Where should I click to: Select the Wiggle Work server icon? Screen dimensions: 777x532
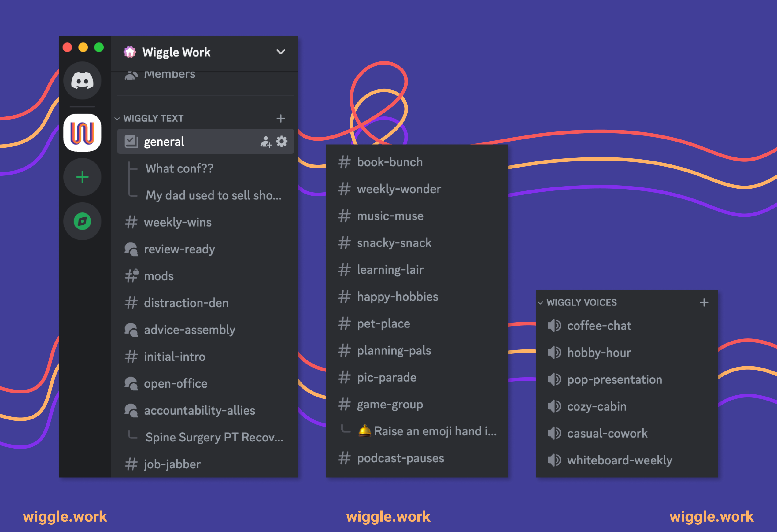pos(82,132)
